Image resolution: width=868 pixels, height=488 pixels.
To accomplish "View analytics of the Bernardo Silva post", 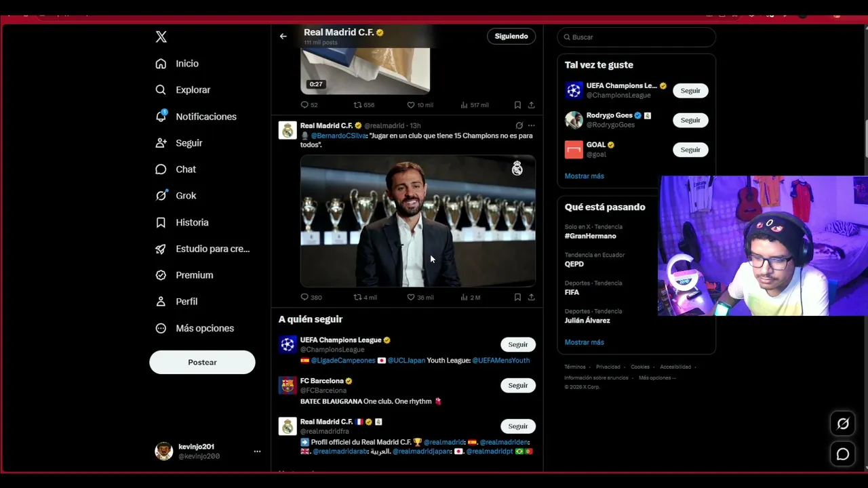I will pyautogui.click(x=465, y=297).
